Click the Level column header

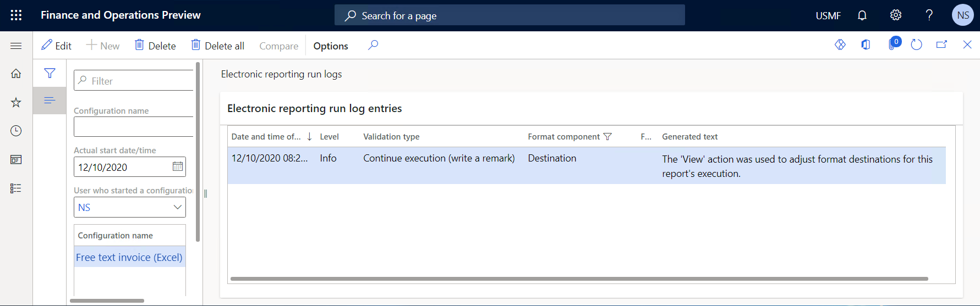point(330,137)
